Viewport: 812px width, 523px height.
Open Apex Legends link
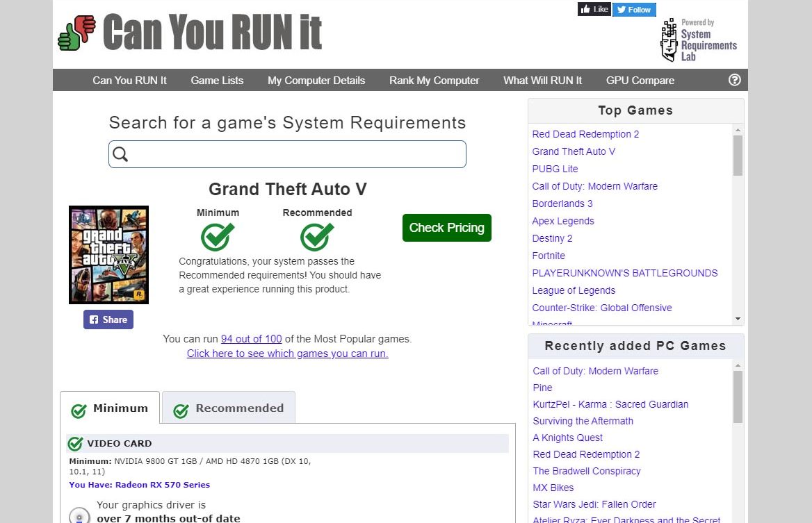point(563,221)
